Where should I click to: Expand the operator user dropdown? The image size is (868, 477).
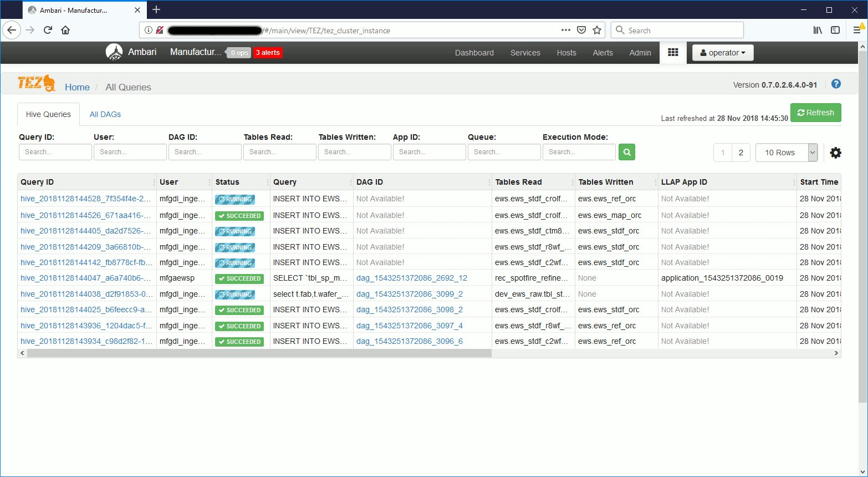pyautogui.click(x=723, y=53)
